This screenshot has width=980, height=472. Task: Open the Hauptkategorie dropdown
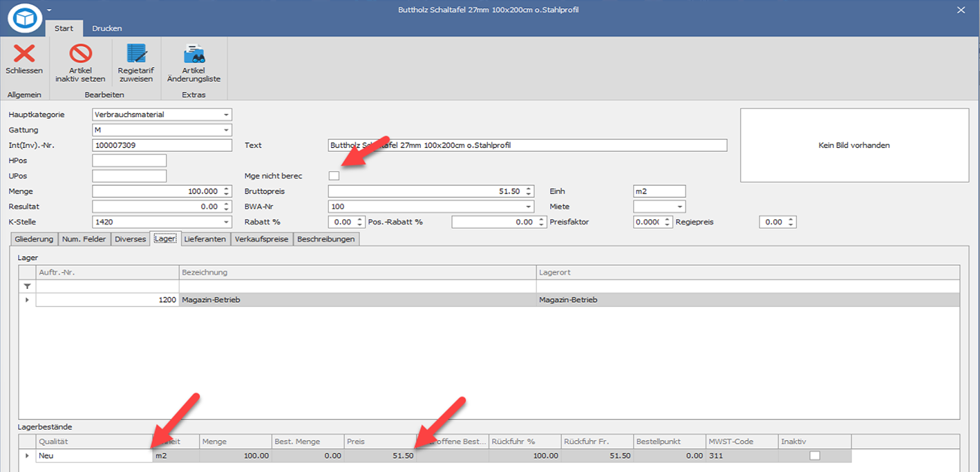[x=226, y=115]
